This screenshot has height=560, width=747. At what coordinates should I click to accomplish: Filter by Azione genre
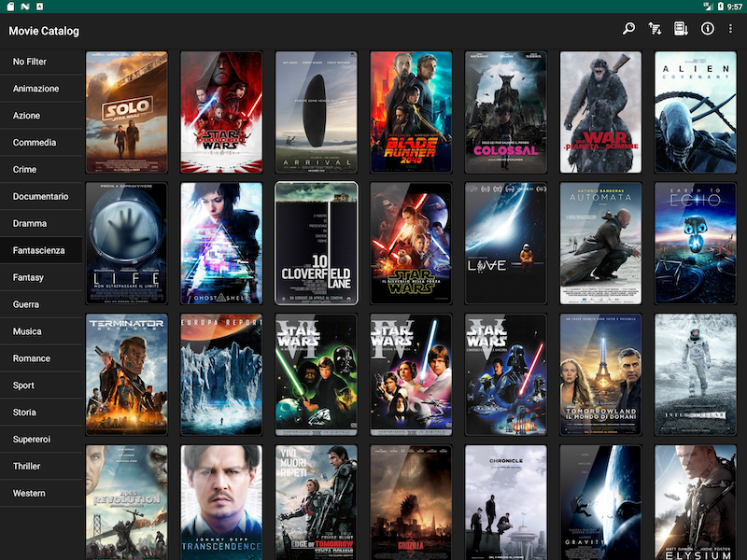coord(41,116)
